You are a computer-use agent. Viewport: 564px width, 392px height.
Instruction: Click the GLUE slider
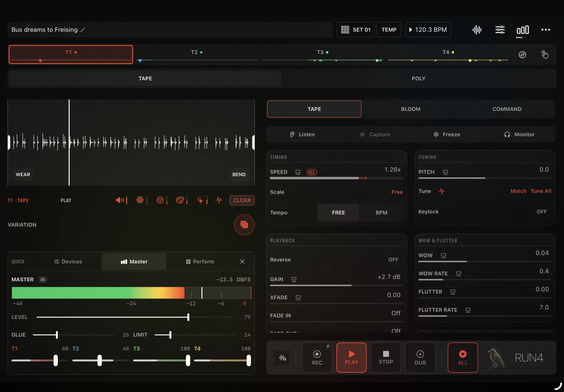pos(73,335)
